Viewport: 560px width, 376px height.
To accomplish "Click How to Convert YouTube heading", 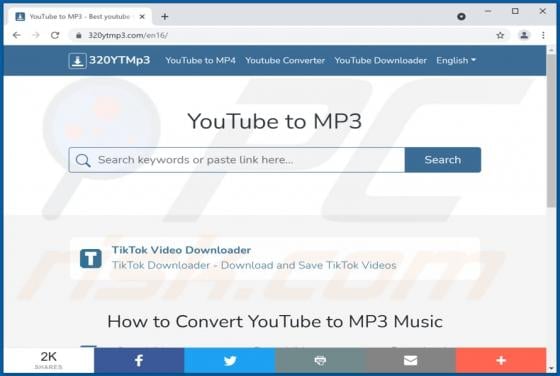I will click(x=275, y=321).
